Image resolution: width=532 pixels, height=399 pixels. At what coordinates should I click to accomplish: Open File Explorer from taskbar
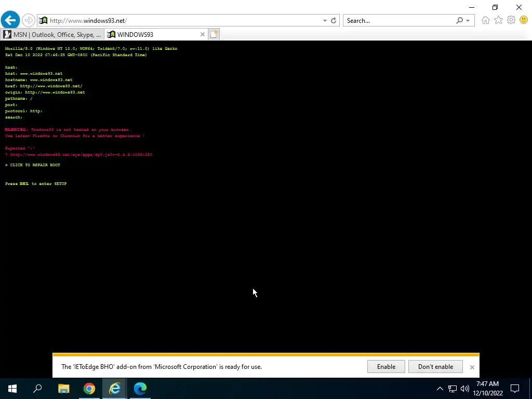click(63, 389)
